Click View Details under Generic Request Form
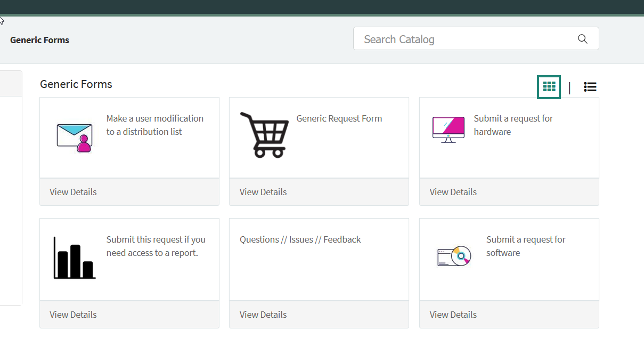The height and width of the screenshot is (353, 644). pos(263,191)
